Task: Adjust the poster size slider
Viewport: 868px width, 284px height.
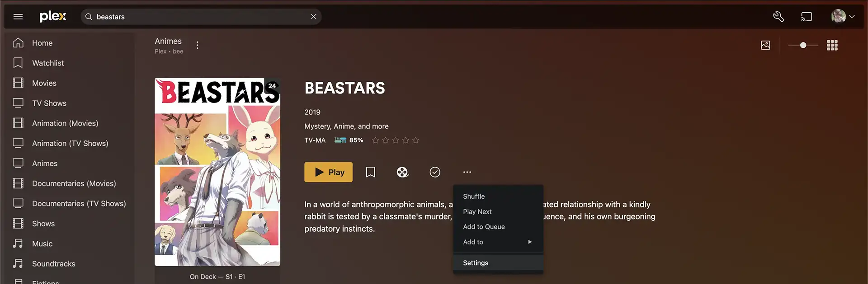Action: 803,45
